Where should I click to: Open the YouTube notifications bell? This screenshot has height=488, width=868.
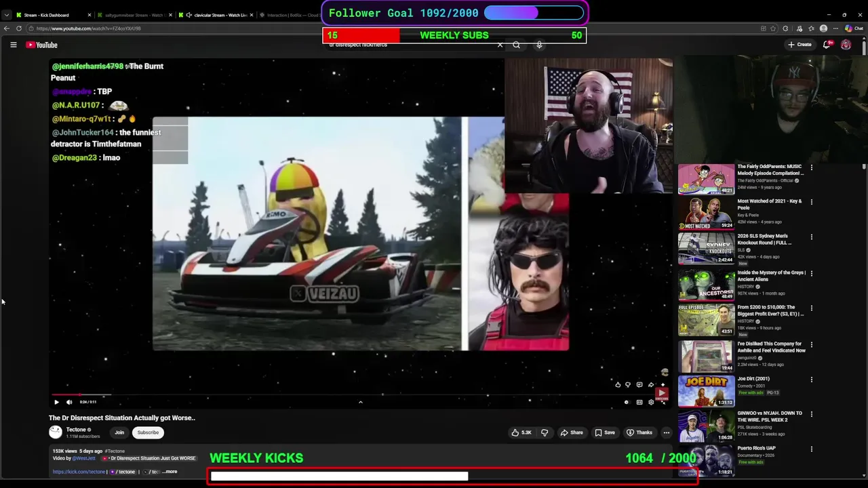click(827, 45)
